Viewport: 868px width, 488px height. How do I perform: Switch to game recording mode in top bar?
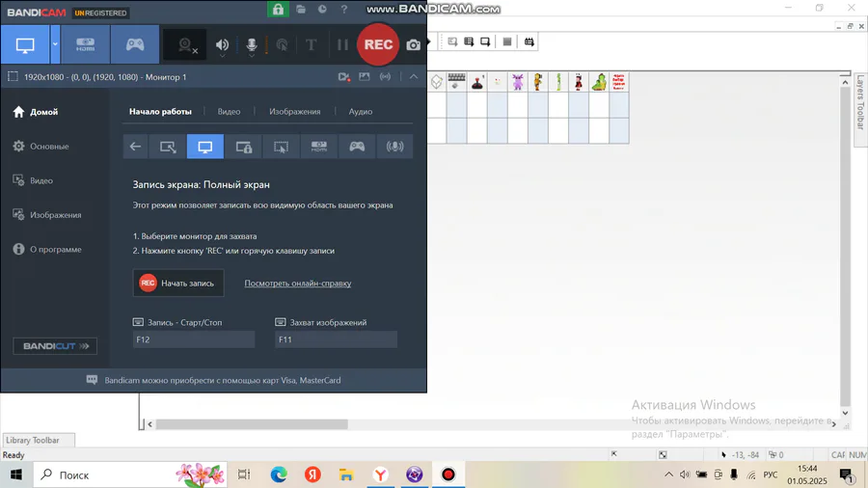[134, 44]
